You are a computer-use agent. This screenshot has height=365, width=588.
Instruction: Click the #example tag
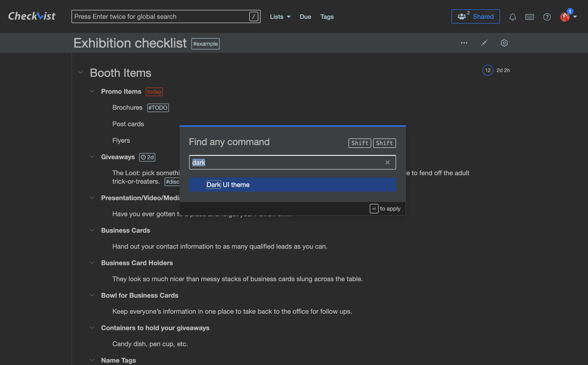(205, 44)
